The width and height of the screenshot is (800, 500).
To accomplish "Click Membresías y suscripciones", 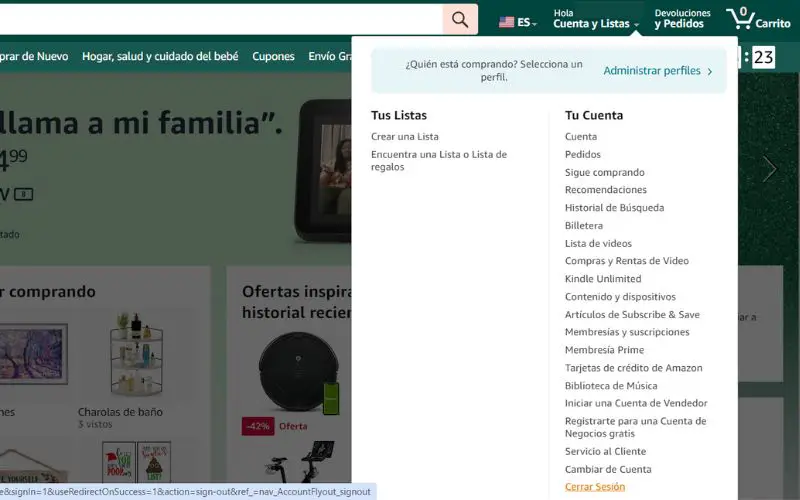I will pyautogui.click(x=627, y=332).
